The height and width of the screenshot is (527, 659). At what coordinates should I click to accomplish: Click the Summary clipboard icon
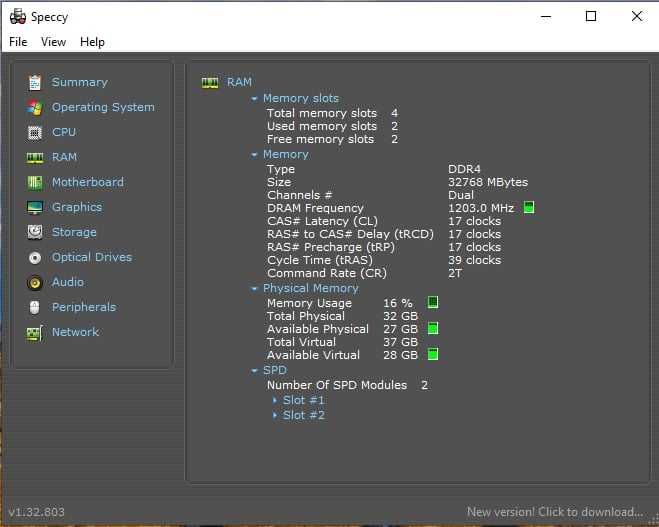pos(35,82)
